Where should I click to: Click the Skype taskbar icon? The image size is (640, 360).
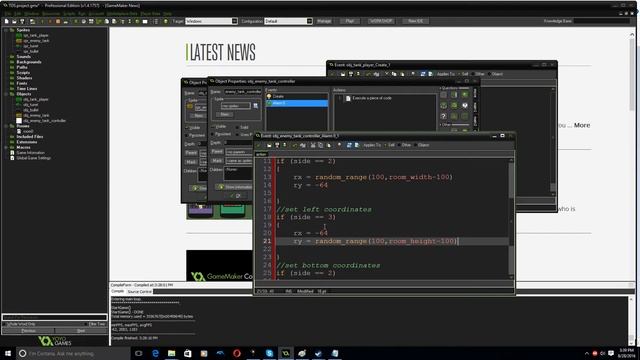click(269, 353)
